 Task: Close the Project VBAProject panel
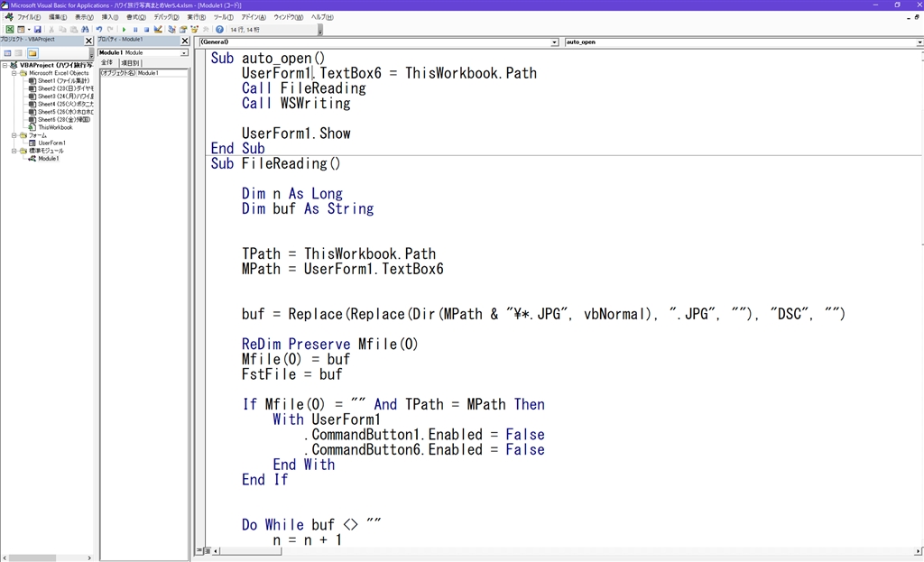[89, 41]
